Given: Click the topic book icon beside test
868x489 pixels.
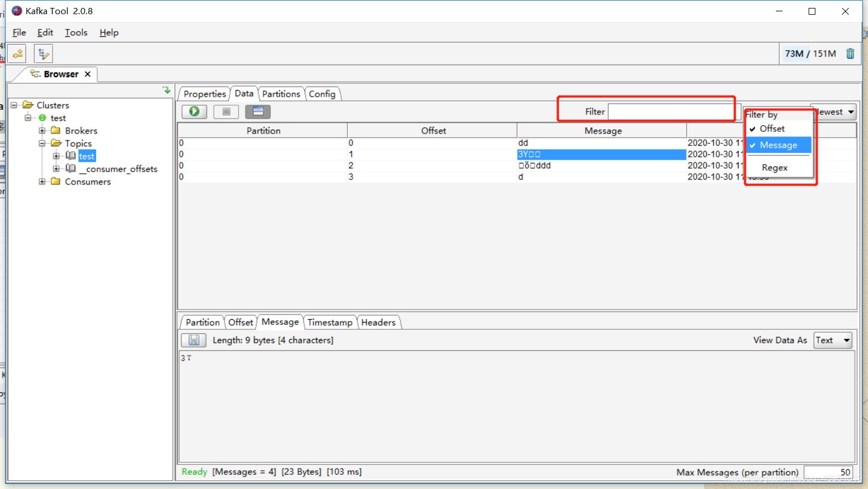Looking at the screenshot, I should click(x=71, y=156).
